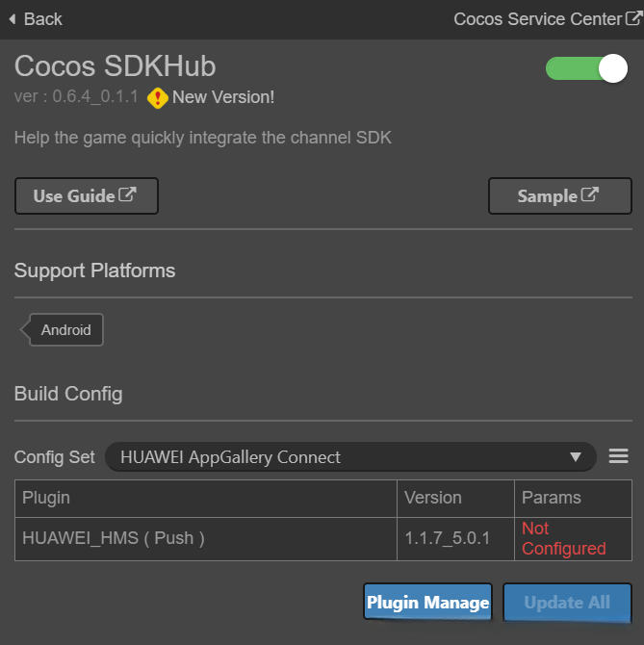This screenshot has height=645, width=644.
Task: Select the Android platform tag
Action: pyautogui.click(x=63, y=330)
